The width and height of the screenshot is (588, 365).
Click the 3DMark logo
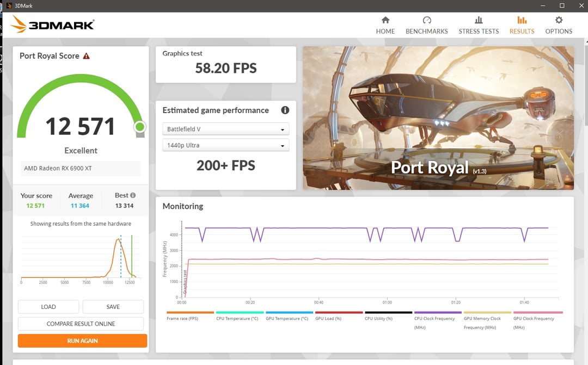pos(52,24)
